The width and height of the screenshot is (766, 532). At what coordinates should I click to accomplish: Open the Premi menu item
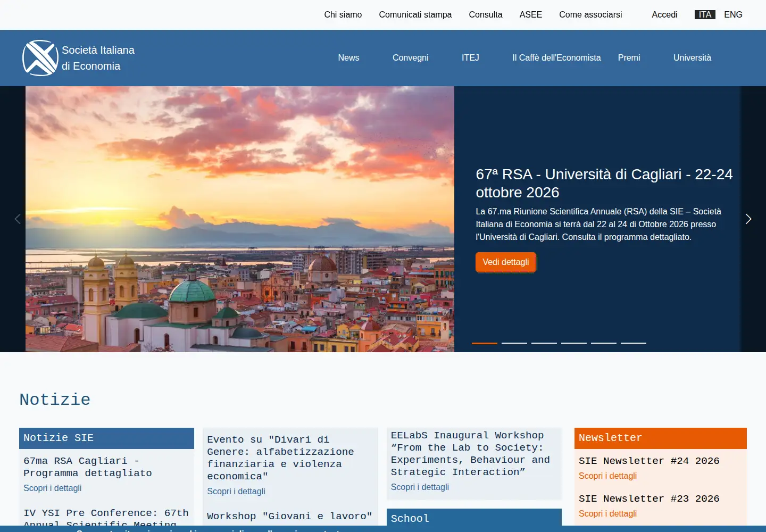pyautogui.click(x=629, y=58)
